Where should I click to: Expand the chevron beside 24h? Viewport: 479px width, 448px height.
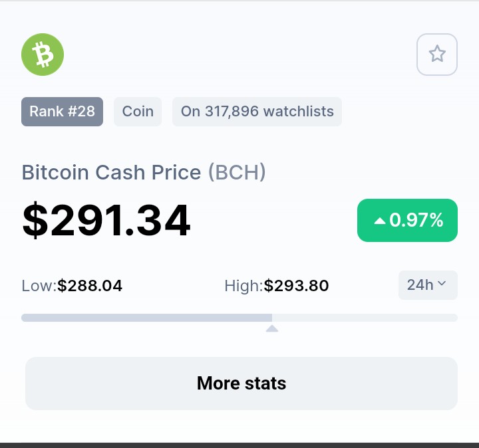442,284
